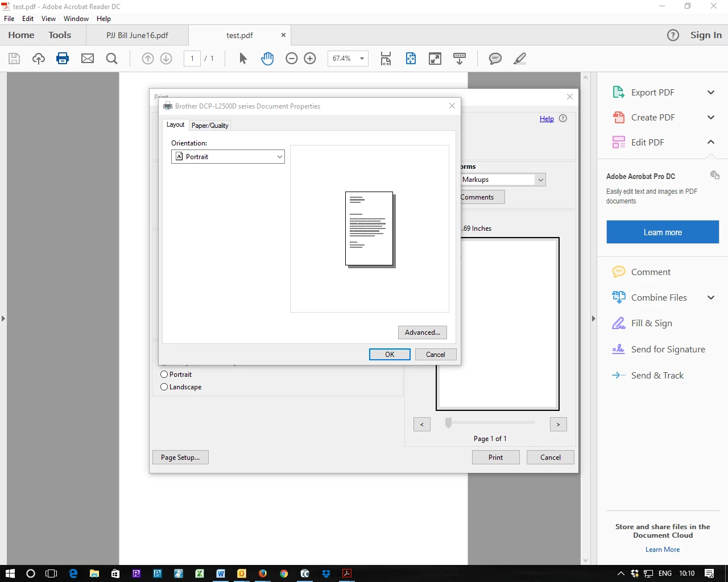Click the Help link in Print dialog
This screenshot has width=728, height=582.
(547, 119)
